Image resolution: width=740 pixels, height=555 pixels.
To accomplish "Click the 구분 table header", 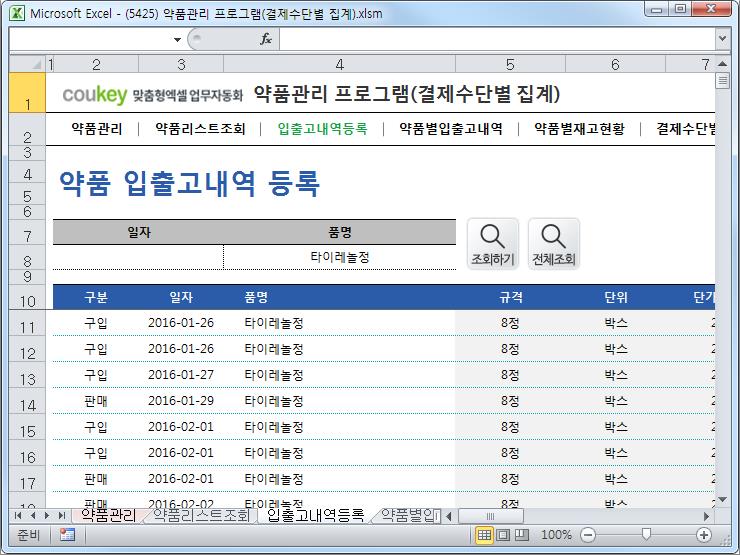I will [x=96, y=297].
